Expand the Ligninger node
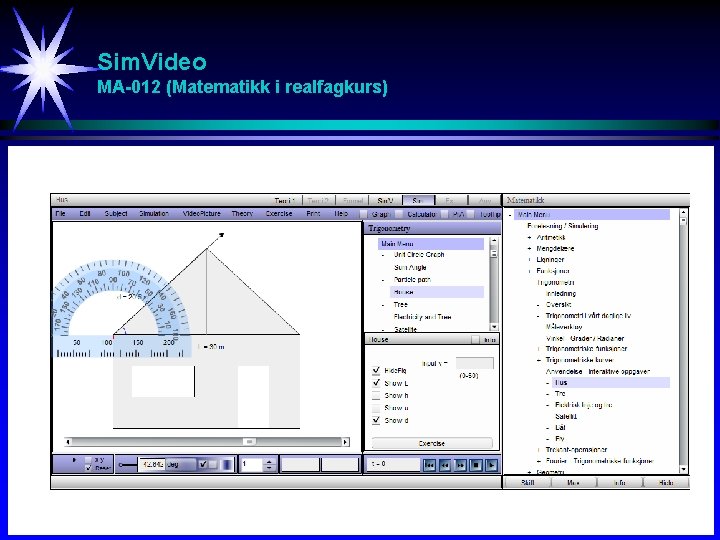This screenshot has width=720, height=540. tap(529, 260)
